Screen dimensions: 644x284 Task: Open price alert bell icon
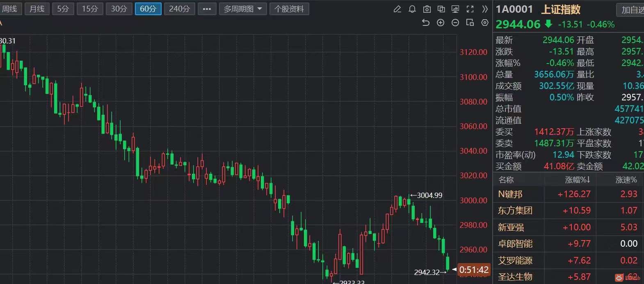tap(412, 9)
